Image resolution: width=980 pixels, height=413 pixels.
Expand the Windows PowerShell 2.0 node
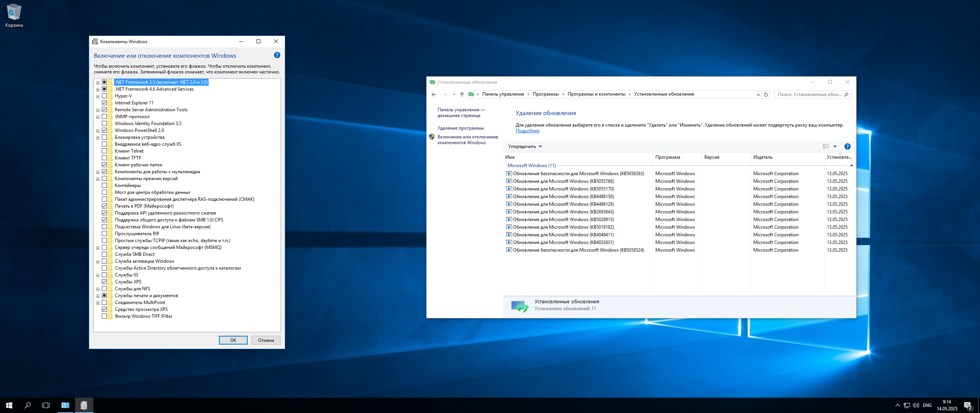coord(98,131)
